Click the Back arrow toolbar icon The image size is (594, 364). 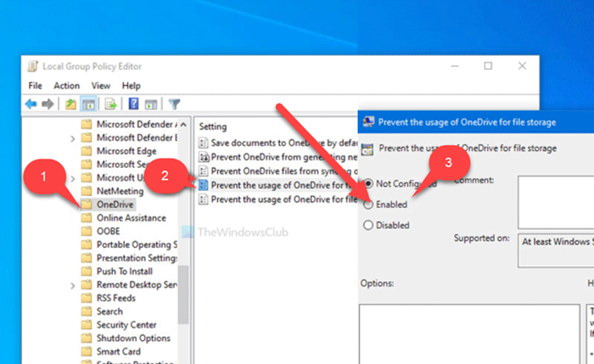coord(31,104)
